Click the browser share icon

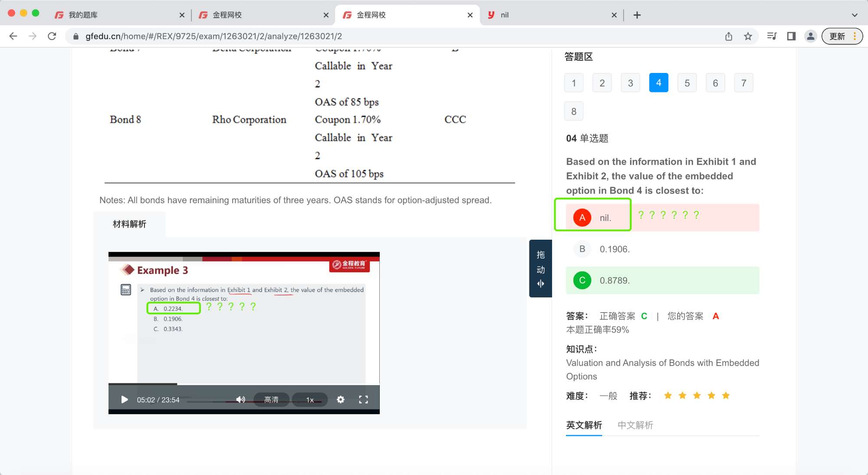point(729,36)
